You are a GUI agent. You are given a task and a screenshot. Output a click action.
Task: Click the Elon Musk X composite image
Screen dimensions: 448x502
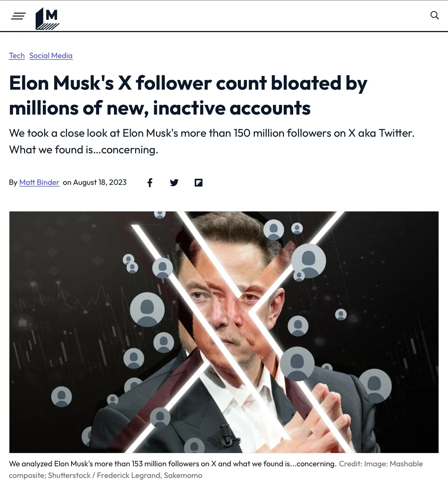pos(224,332)
